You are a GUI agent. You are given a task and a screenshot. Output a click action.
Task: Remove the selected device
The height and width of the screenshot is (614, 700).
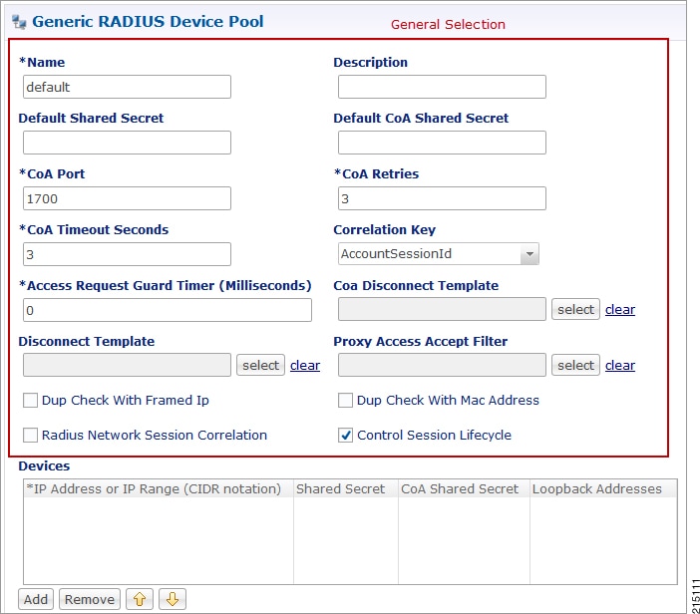click(x=90, y=599)
